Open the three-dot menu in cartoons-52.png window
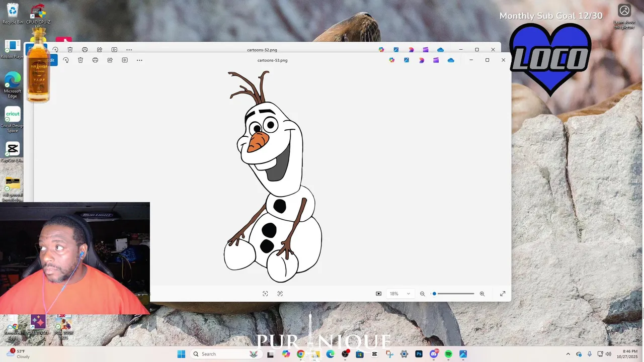Image resolution: width=644 pixels, height=362 pixels. (x=129, y=50)
